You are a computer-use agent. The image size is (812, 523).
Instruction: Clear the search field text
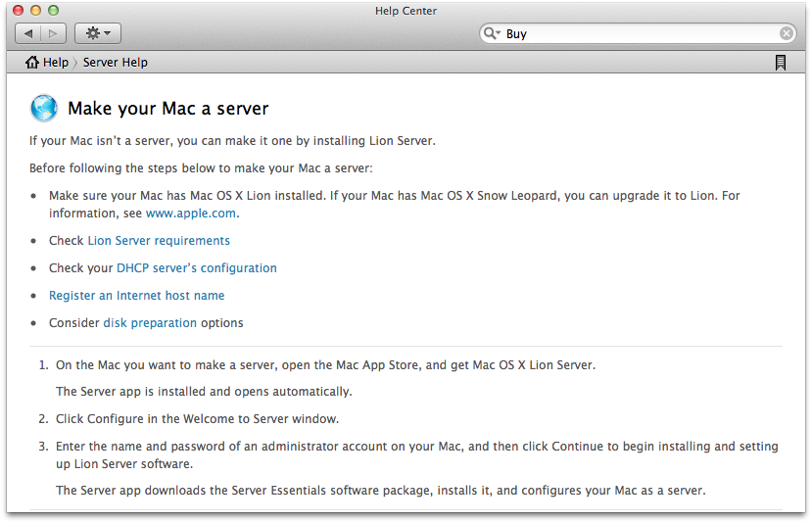pyautogui.click(x=787, y=33)
